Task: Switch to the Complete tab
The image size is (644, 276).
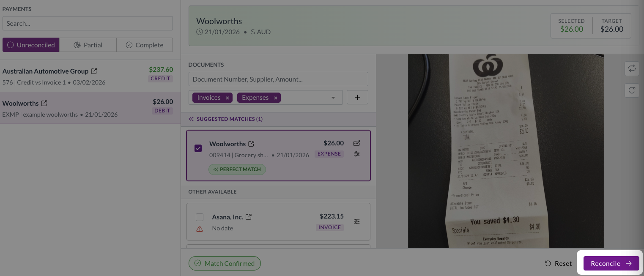Action: pyautogui.click(x=145, y=45)
